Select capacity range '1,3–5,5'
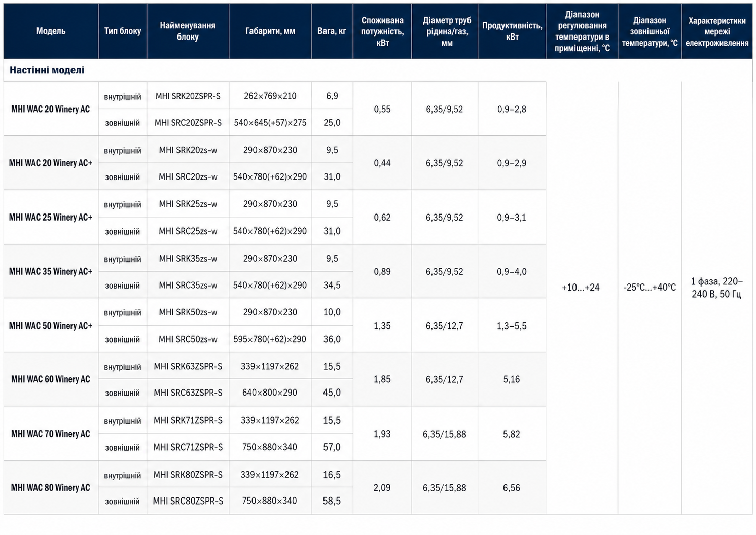Screen dimensions: 756x535 pyautogui.click(x=512, y=326)
